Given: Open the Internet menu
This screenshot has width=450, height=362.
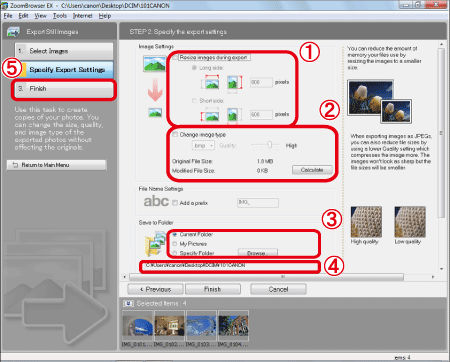Looking at the screenshot, I should [82, 16].
